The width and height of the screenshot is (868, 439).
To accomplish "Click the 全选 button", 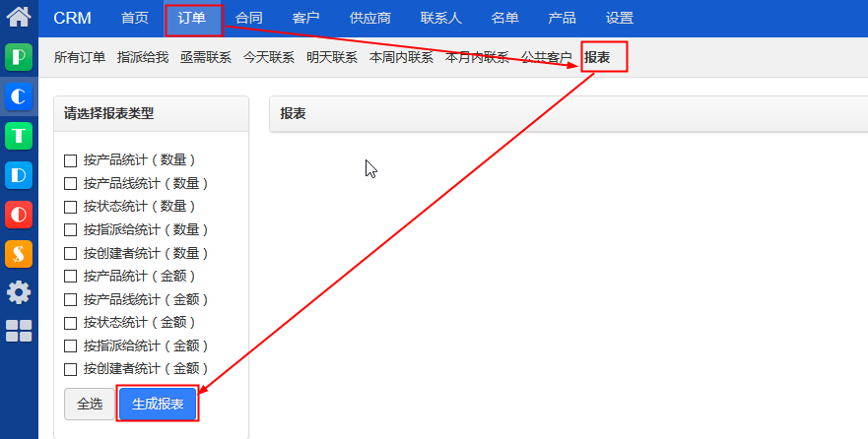I will coord(90,405).
